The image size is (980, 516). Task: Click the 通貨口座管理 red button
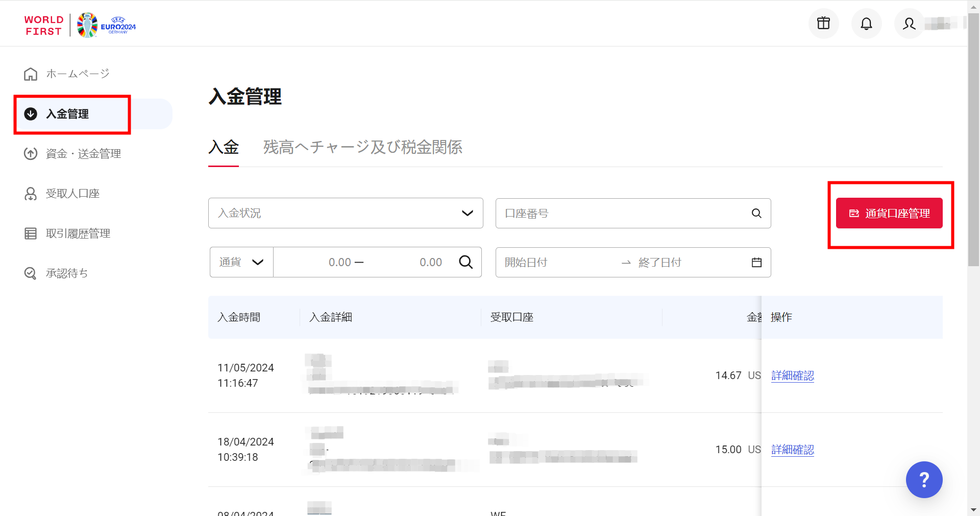click(889, 213)
